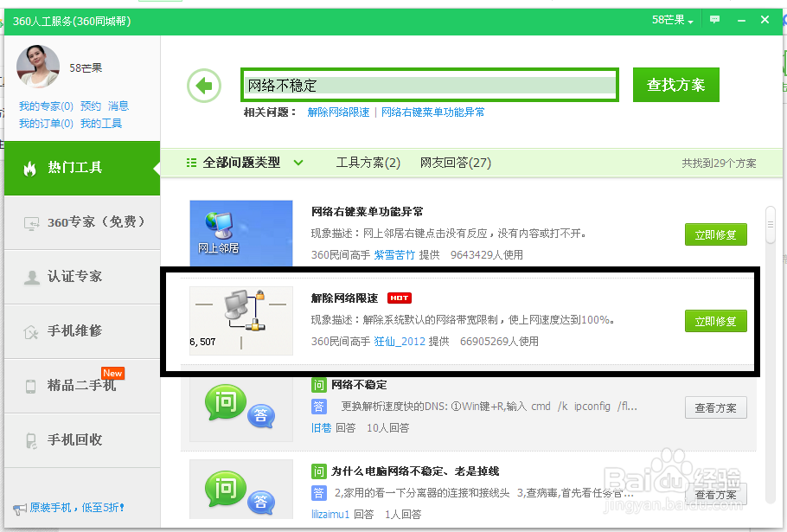The image size is (787, 532).
Task: Click the title 解除网络限速
Action: 344,298
